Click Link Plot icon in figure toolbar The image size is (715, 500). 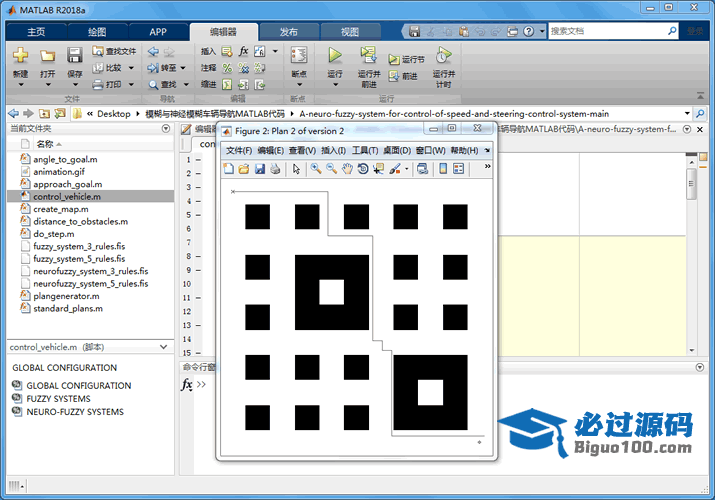point(423,169)
